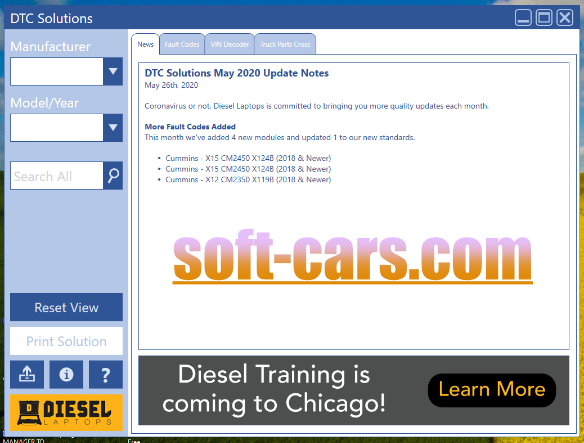This screenshot has height=443, width=584.
Task: Minimize the DTC Solutions window
Action: pos(523,18)
